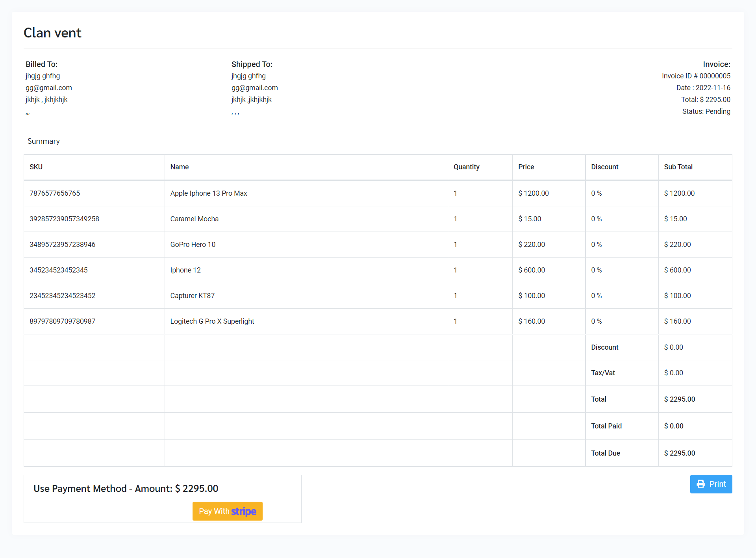Select the Name column header
This screenshot has height=558, width=756.
point(180,167)
